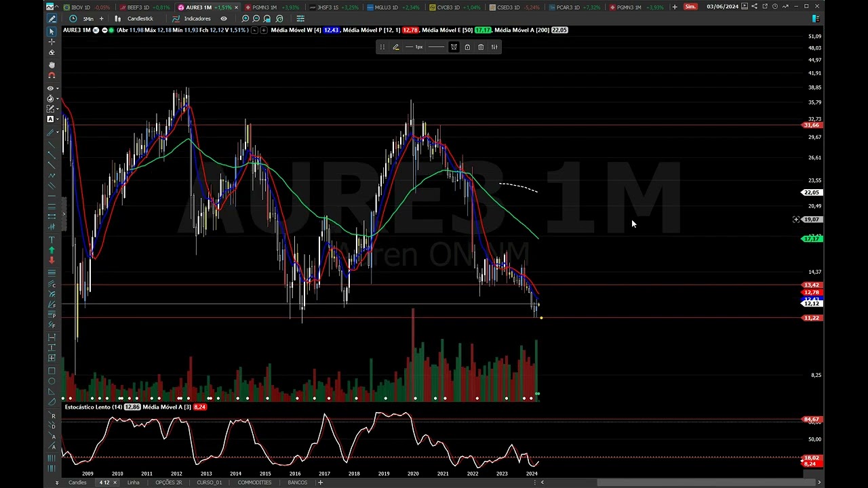Delete the selected drawing with trash icon

point(481,47)
